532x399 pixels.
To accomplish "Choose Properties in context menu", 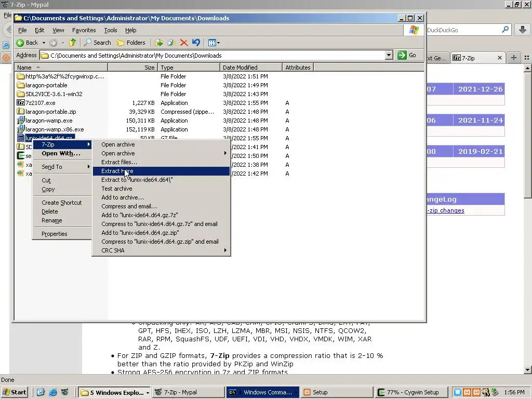I will (x=62, y=234).
